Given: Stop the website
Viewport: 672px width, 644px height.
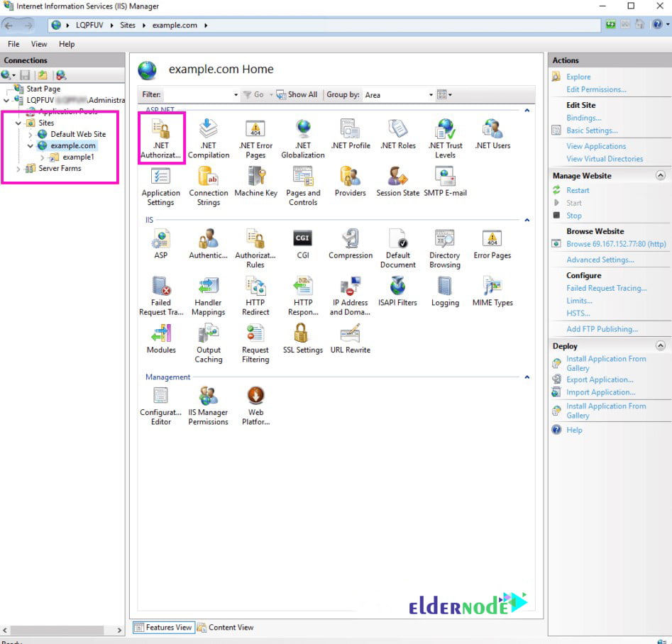Looking at the screenshot, I should tap(574, 216).
